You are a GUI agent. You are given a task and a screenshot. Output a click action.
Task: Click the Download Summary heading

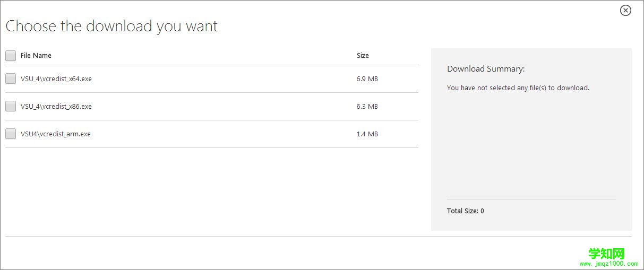coord(486,69)
